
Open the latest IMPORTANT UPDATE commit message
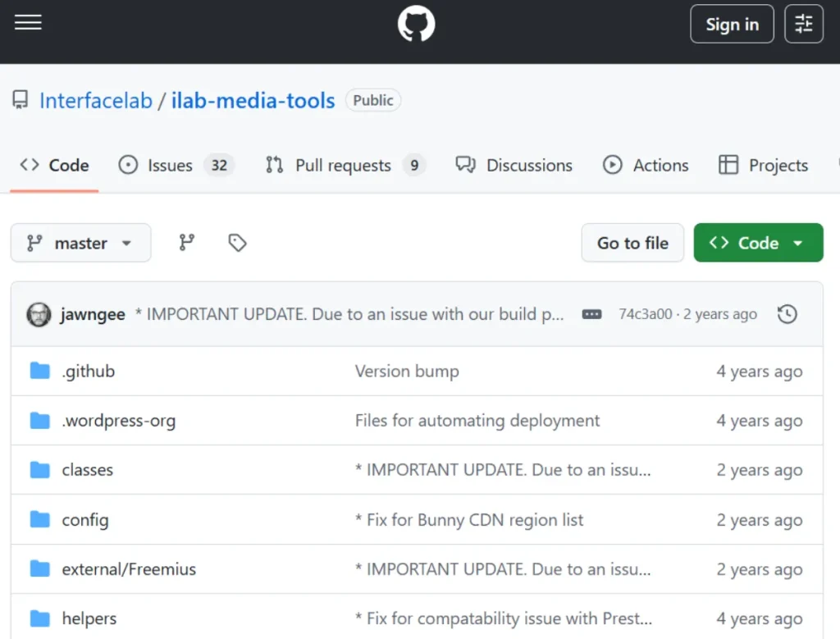pos(349,314)
